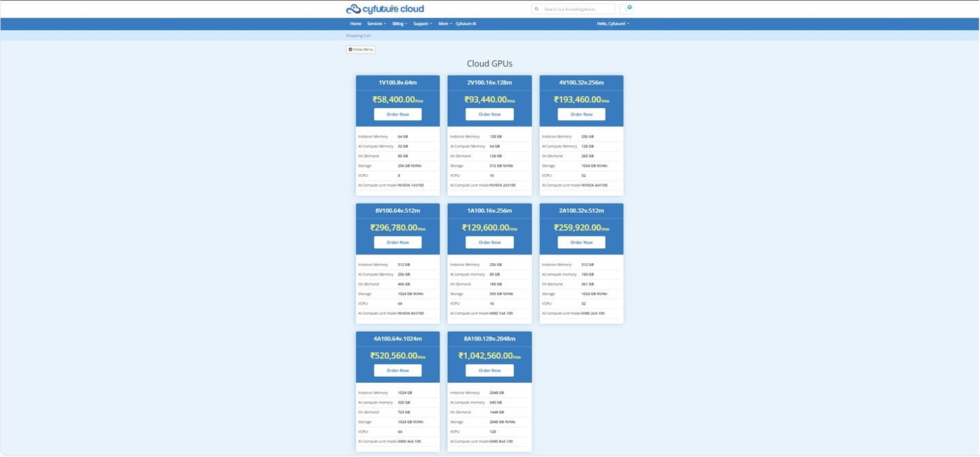Expand the More dropdown menu

coord(444,24)
